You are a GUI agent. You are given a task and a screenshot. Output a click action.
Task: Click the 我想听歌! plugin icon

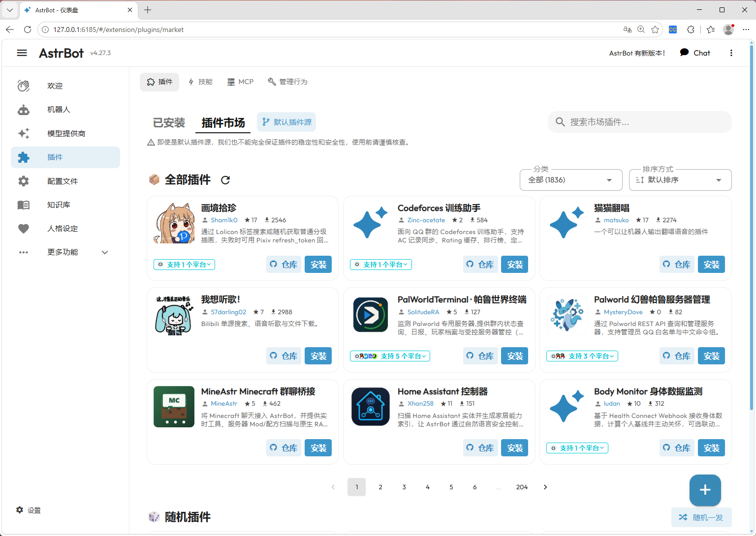174,315
